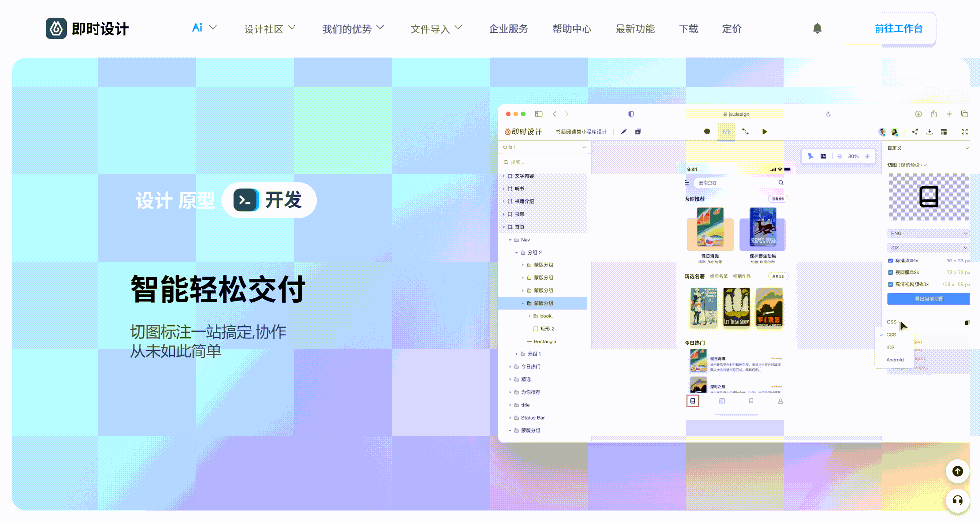Click the duplicate frame icon next to pencil

point(638,132)
